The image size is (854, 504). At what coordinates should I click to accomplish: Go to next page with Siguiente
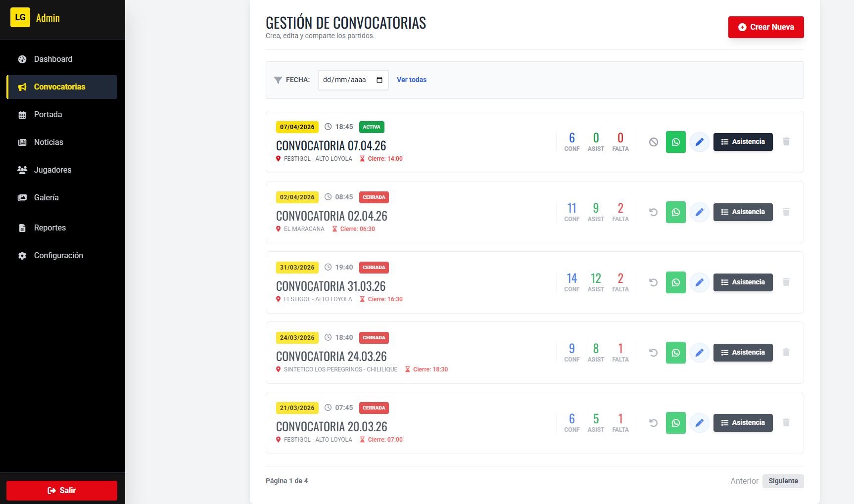(783, 481)
